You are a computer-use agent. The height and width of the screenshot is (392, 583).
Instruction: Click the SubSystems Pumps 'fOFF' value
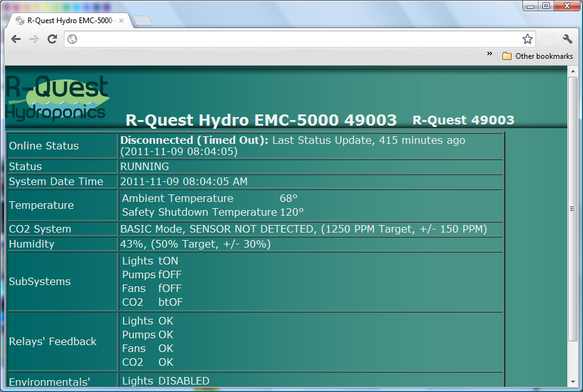pyautogui.click(x=170, y=274)
